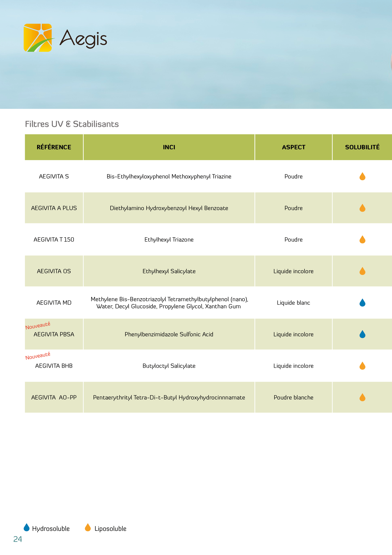Click the orange droplet in AEGIVITA AO-PP row

tap(362, 397)
